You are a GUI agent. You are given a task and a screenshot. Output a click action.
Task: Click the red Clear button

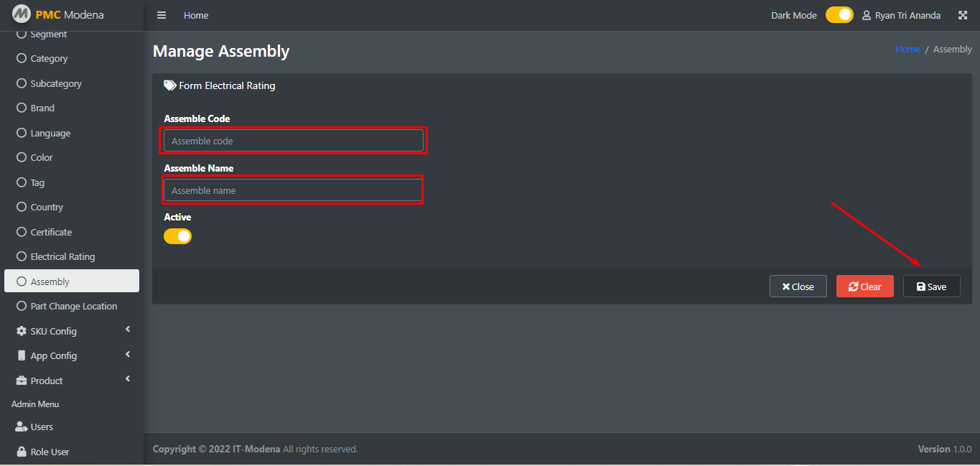click(864, 286)
